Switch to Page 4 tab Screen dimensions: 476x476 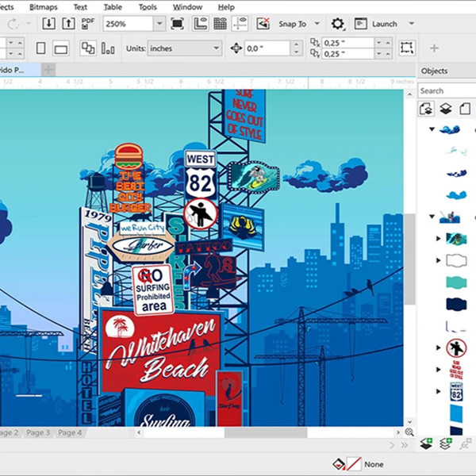tap(70, 432)
